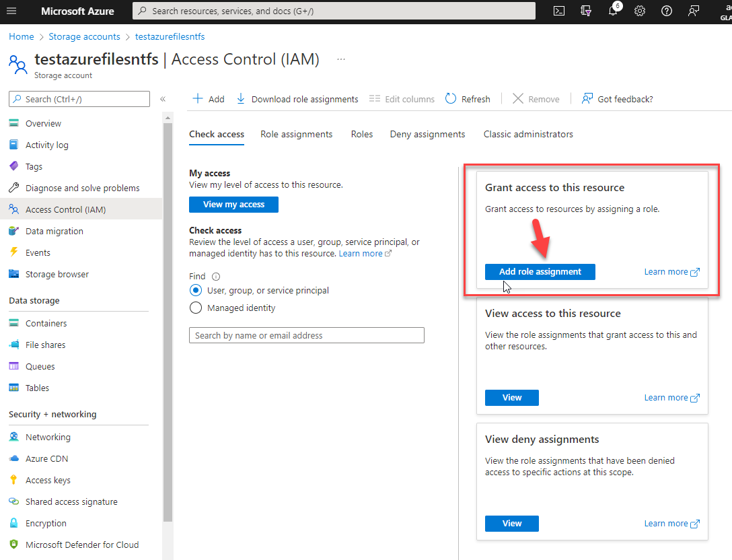Screen dimensions: 732x560
Task: Click the Shared access signature icon
Action: [14, 501]
